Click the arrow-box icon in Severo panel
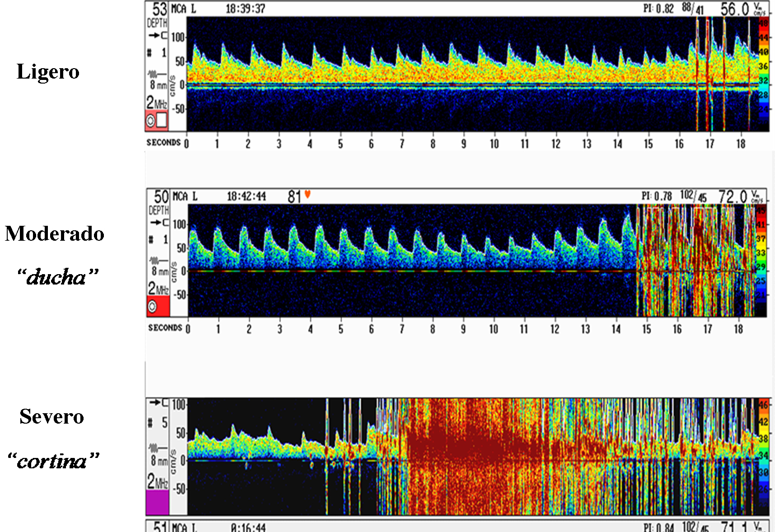The width and height of the screenshot is (775, 532). pyautogui.click(x=159, y=402)
